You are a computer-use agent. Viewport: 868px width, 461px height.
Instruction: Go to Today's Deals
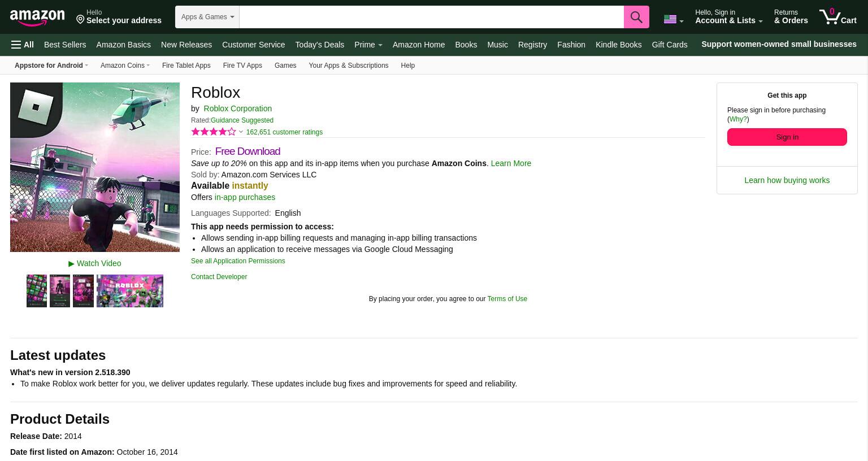point(319,45)
